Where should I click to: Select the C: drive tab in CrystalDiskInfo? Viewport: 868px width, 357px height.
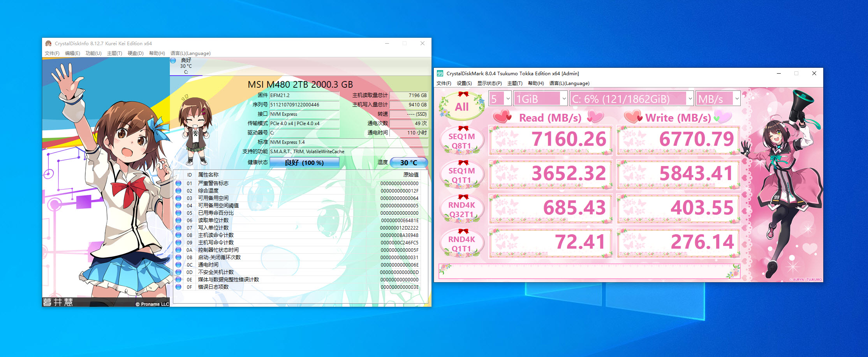[186, 66]
